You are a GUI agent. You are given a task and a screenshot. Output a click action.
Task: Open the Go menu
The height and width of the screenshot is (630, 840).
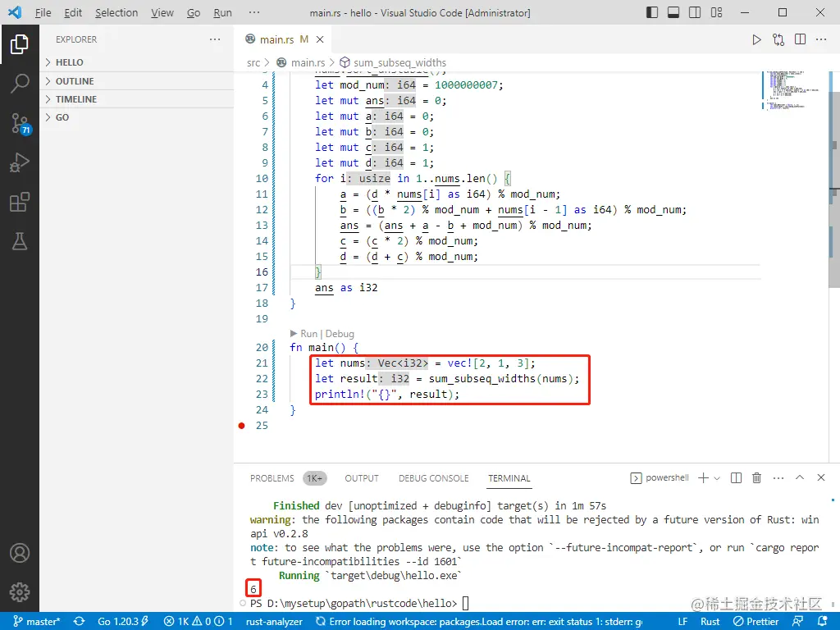pos(194,12)
